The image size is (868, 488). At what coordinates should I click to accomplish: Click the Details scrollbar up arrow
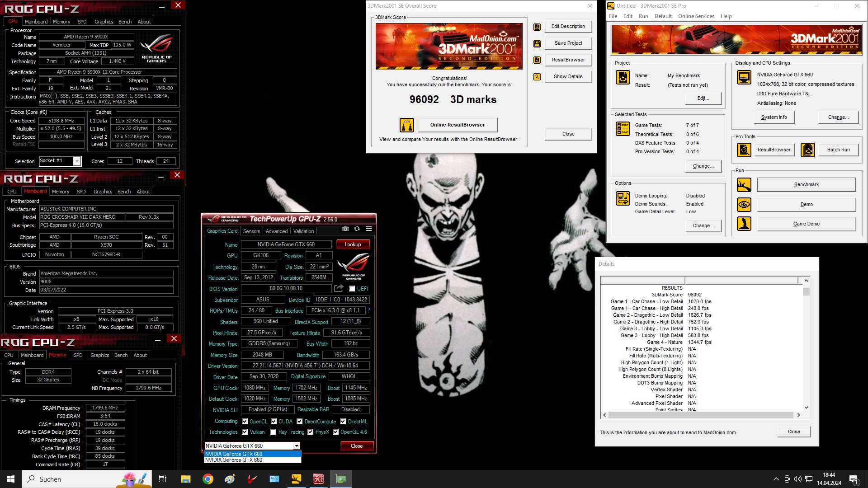(x=806, y=281)
